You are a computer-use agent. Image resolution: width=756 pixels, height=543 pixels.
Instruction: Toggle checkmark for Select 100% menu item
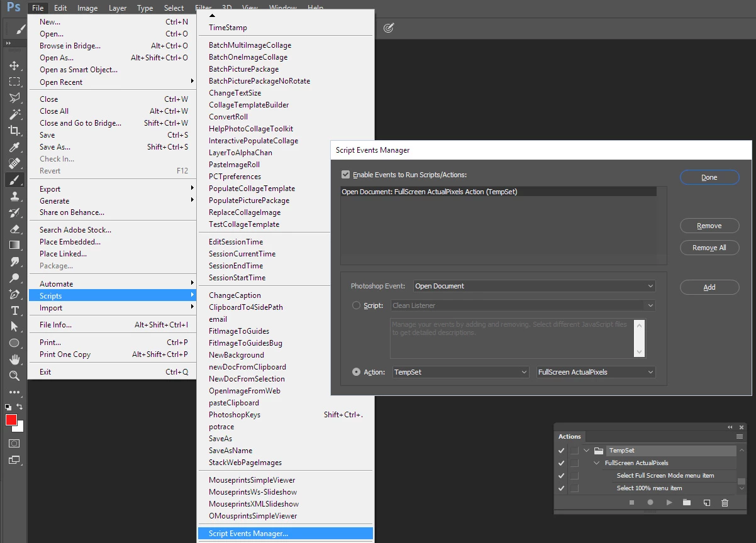[561, 488]
